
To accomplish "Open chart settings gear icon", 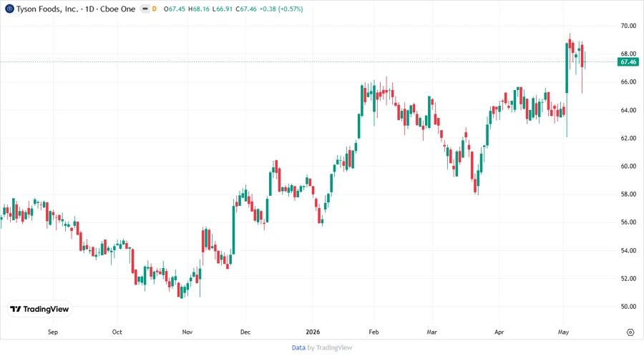I will tap(630, 332).
